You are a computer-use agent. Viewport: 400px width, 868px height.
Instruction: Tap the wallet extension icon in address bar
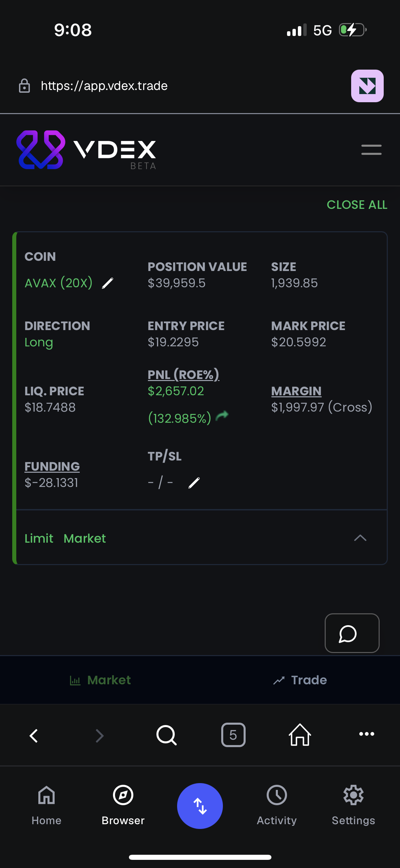click(x=367, y=86)
